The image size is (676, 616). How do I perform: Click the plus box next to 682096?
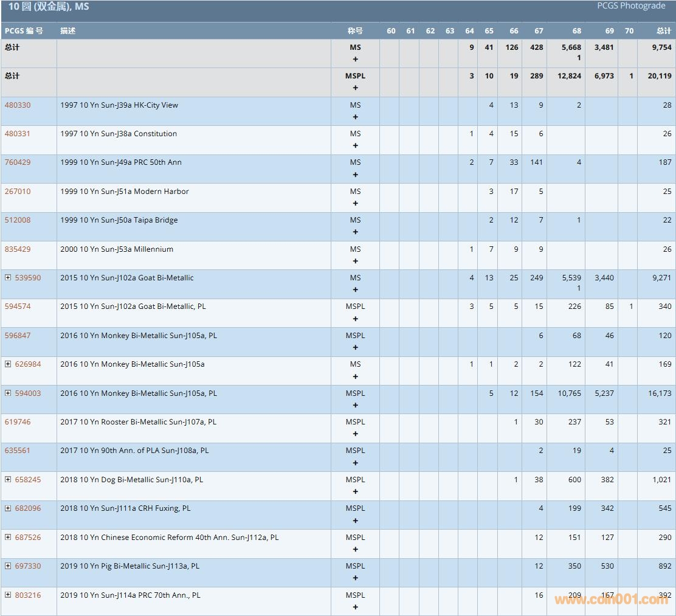coord(8,508)
